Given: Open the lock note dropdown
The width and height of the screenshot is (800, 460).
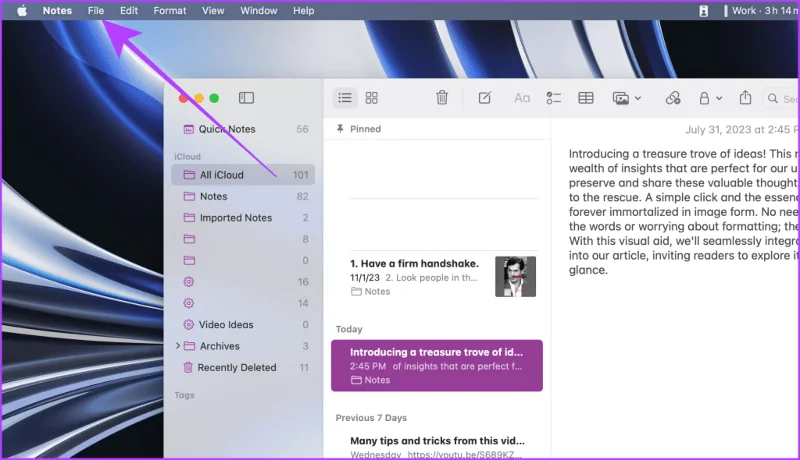Looking at the screenshot, I should click(710, 98).
